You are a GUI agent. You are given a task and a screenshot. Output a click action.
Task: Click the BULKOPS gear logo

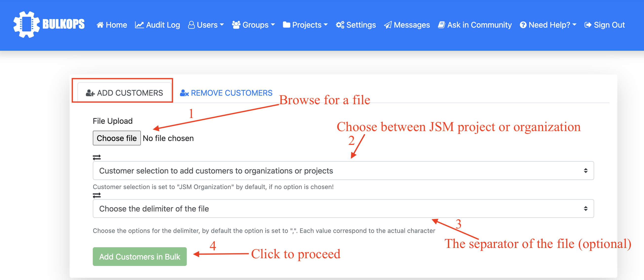click(26, 24)
